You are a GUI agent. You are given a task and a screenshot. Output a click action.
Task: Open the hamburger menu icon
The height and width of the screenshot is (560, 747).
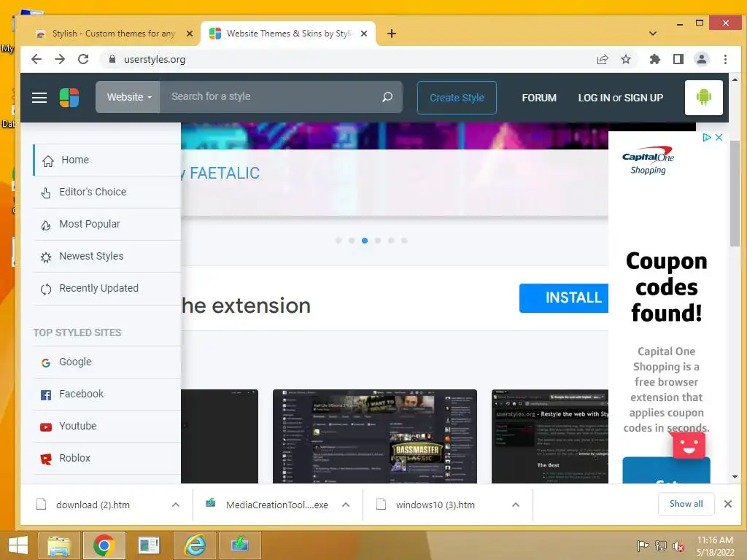coord(39,98)
